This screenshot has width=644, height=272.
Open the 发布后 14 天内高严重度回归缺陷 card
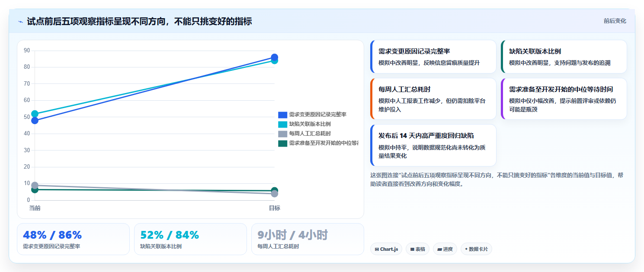(x=433, y=145)
